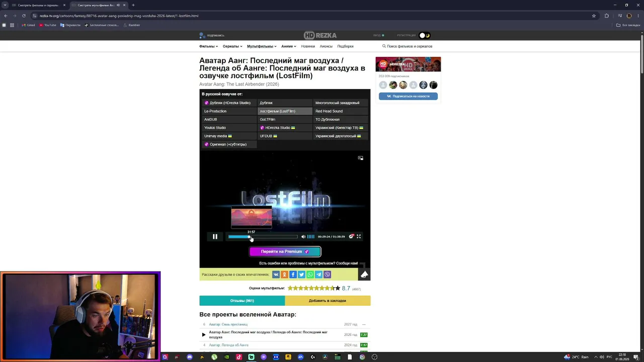Screen dimensions: 644x362
Task: Select Red Head Sound voiceover
Action: [x=341, y=111]
